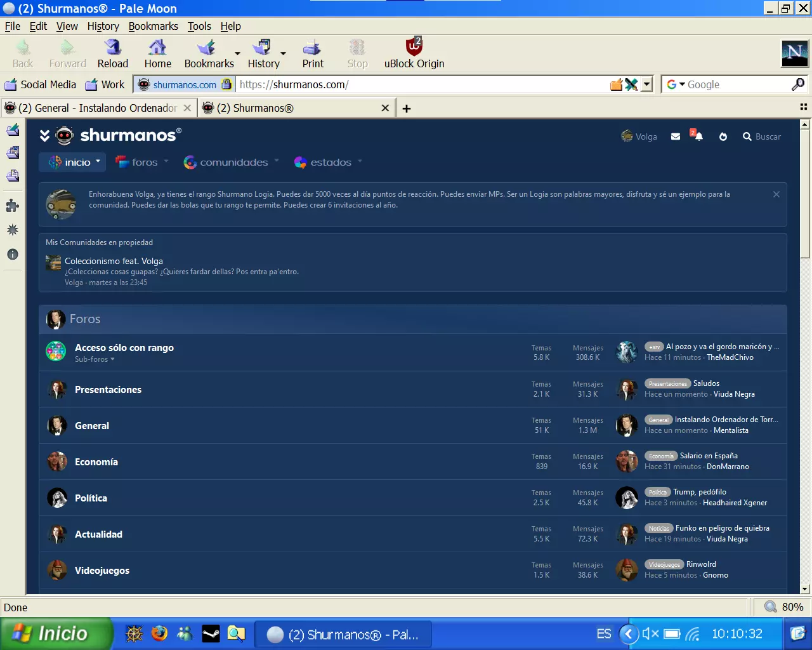The height and width of the screenshot is (650, 812).
Task: Open a new tab with plus button
Action: click(x=407, y=109)
